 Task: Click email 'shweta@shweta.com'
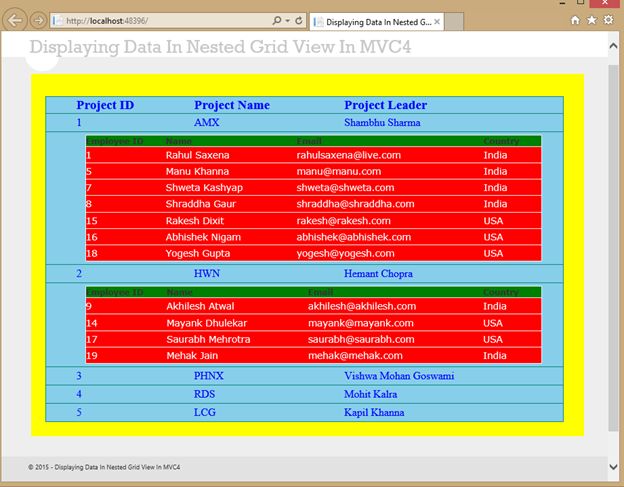point(345,188)
